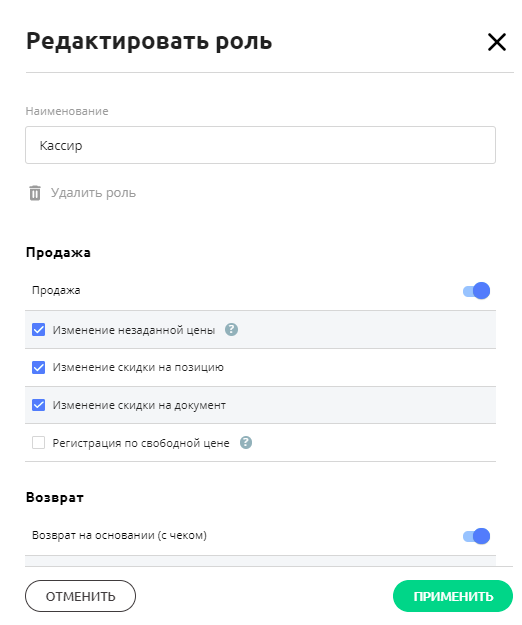Toggle off the Продажа switch
This screenshot has height=625, width=522.
(477, 291)
